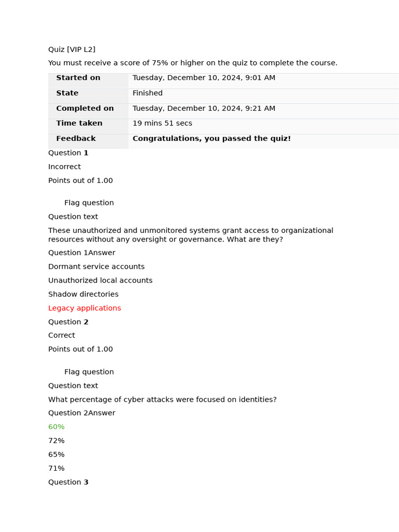Click the Question 3 heading
The width and height of the screenshot is (399, 532).
point(68,482)
